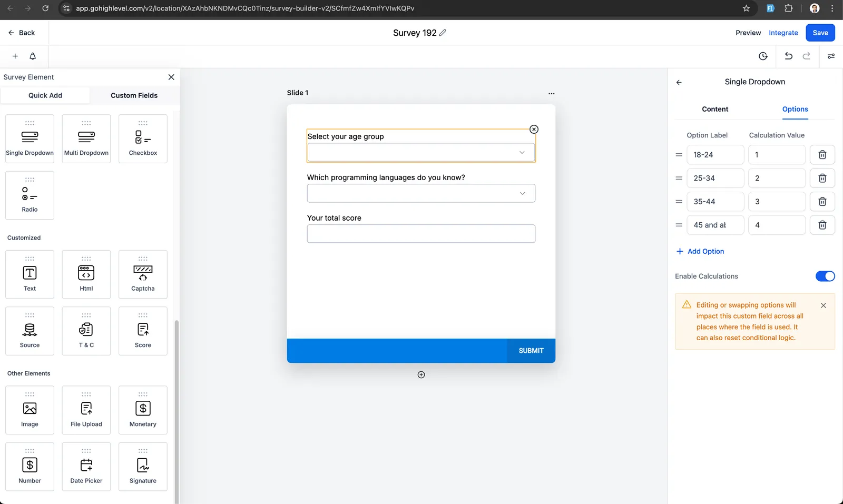The height and width of the screenshot is (504, 843).
Task: Click the Save button
Action: pyautogui.click(x=820, y=33)
